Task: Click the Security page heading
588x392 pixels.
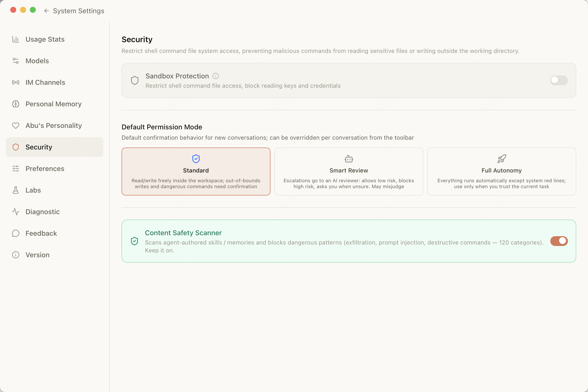Action: 137,39
